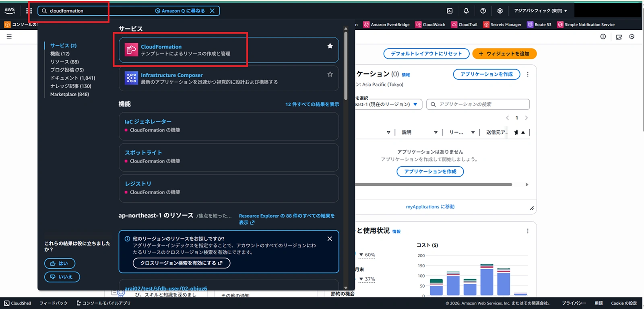644x309 pixels.
Task: Click the AWS logo home icon
Action: pos(10,10)
